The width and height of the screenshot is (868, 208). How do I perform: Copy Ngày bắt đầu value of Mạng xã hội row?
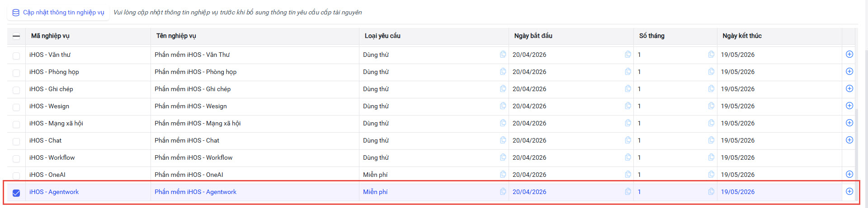click(628, 123)
